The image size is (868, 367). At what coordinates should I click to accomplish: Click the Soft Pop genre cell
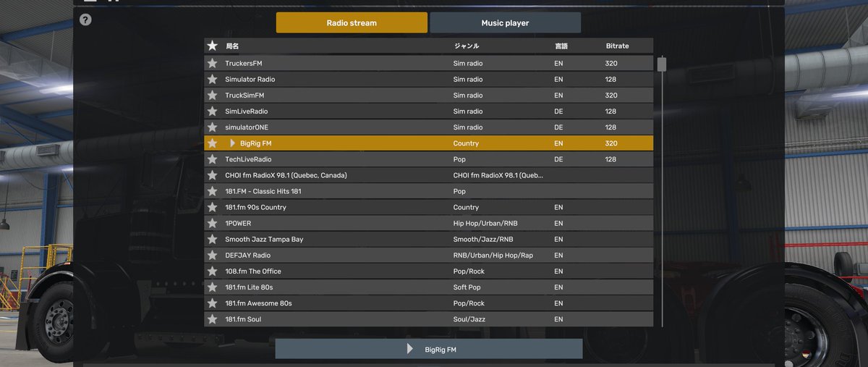click(x=467, y=287)
